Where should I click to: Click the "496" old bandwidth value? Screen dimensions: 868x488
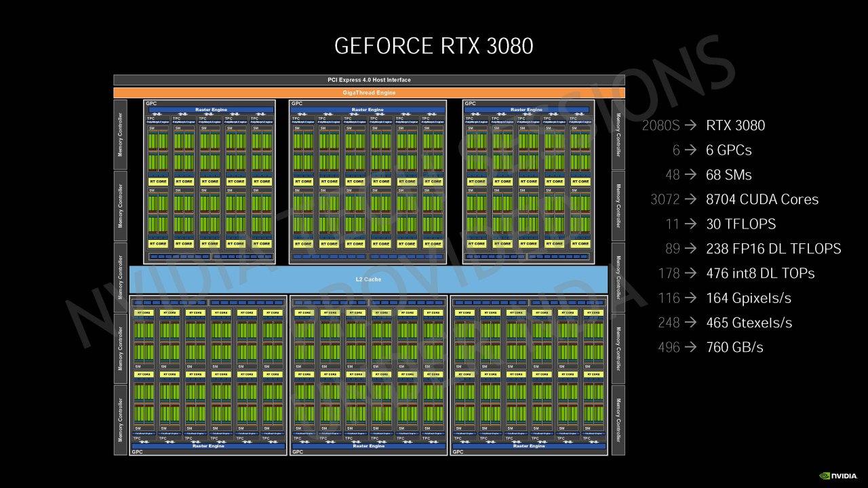[x=669, y=347]
